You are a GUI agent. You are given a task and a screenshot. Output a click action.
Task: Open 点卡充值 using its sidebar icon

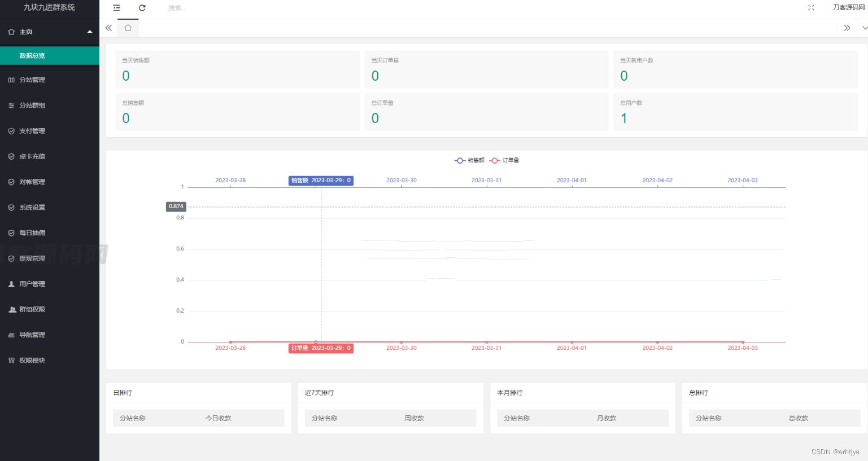click(12, 156)
